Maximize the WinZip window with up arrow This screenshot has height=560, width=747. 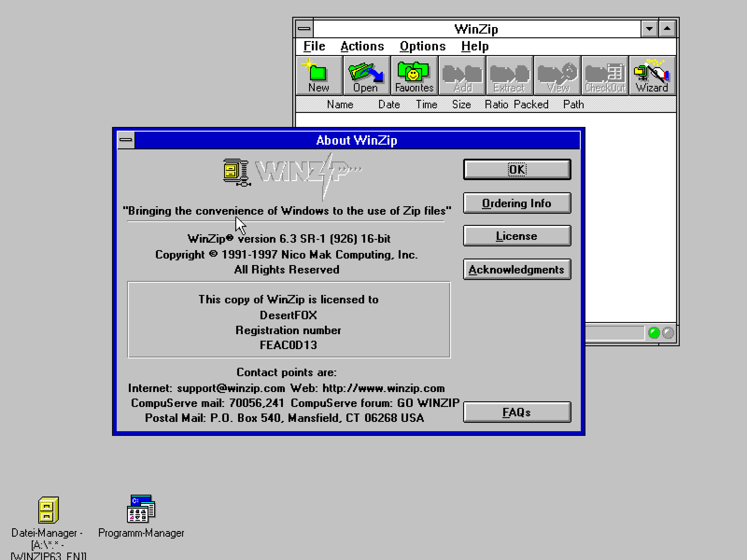pyautogui.click(x=667, y=29)
